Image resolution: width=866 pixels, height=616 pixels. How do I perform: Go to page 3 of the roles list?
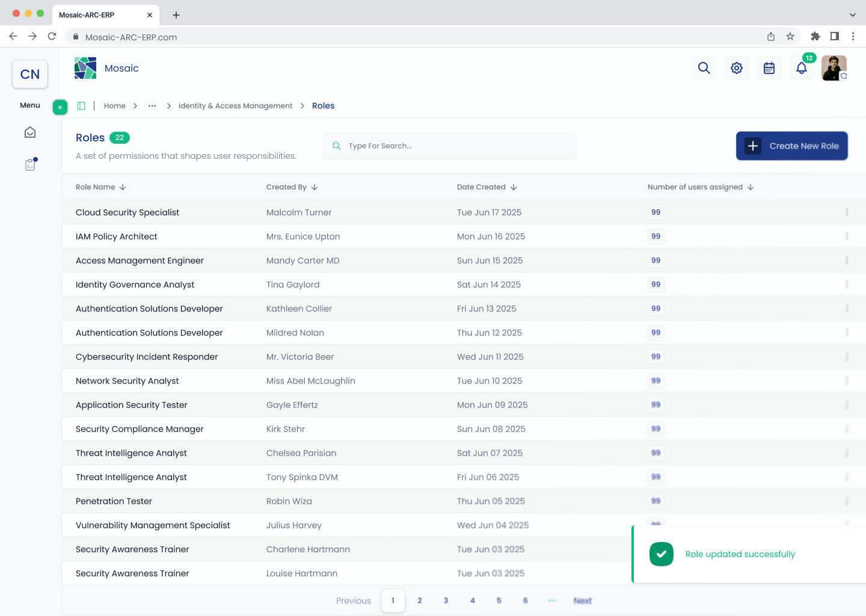(x=446, y=600)
